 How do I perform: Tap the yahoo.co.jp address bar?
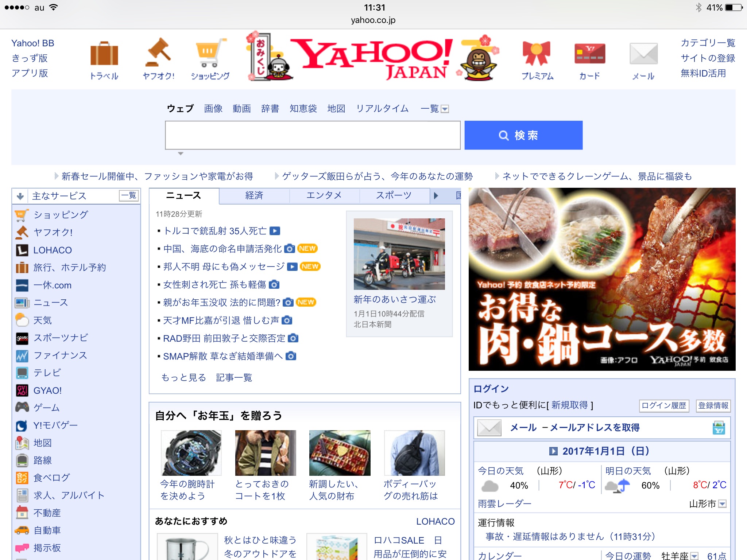[373, 20]
